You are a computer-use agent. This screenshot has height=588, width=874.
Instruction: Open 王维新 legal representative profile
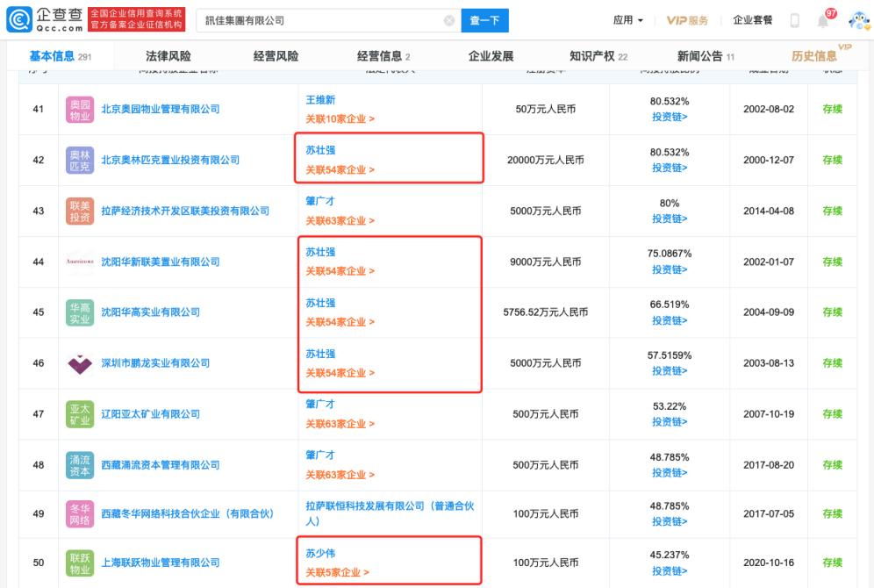point(320,100)
